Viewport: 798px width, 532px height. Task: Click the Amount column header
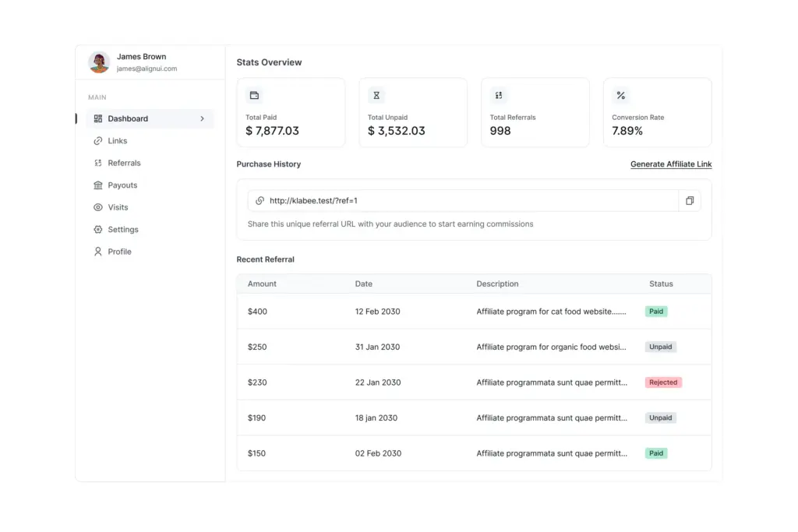point(262,284)
